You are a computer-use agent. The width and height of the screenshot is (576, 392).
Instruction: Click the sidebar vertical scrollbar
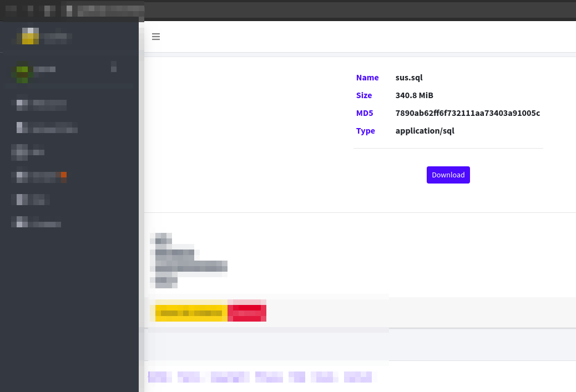point(142,206)
